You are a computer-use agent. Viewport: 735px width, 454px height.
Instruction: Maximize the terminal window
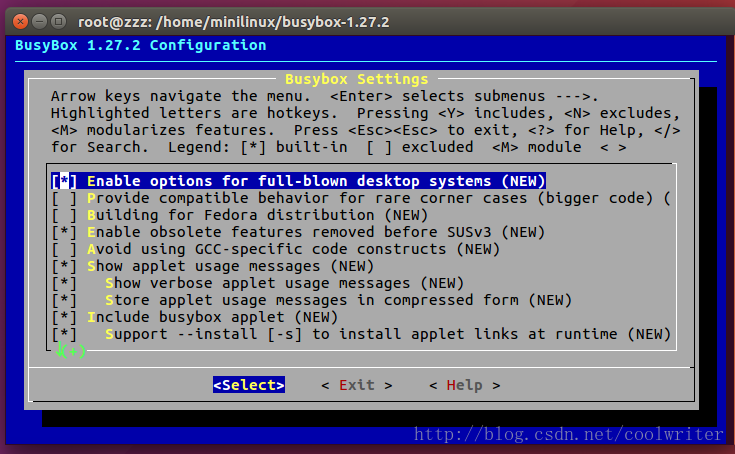[x=59, y=22]
